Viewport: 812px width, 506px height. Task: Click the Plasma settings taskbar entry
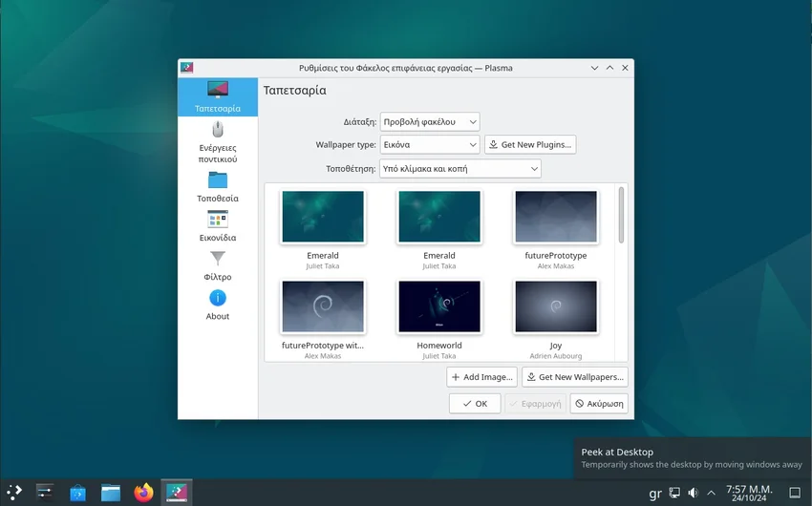[x=177, y=492]
